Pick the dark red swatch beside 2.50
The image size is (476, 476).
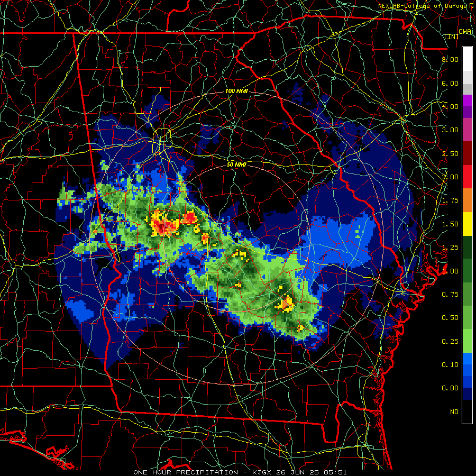[x=467, y=153]
